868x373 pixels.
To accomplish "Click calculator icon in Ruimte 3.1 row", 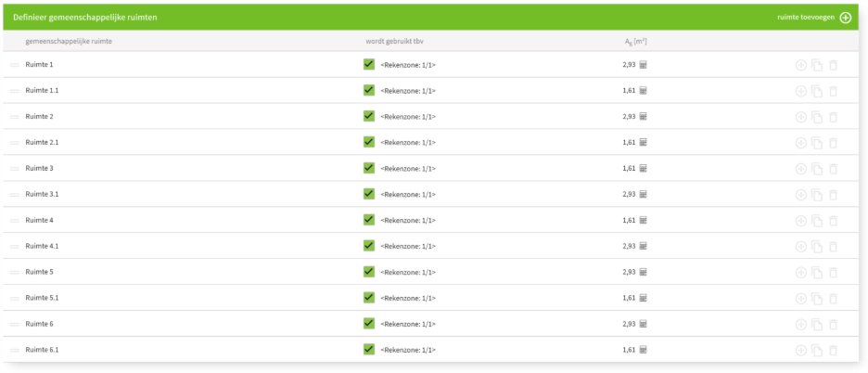I will click(x=643, y=195).
